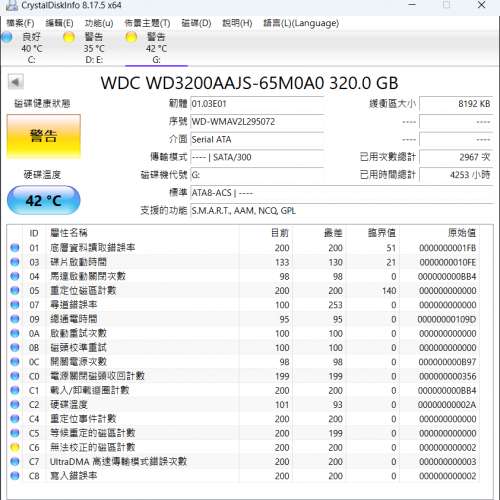This screenshot has width=500, height=500.
Task: Click raw value 0000000001FB
Action: click(448, 248)
